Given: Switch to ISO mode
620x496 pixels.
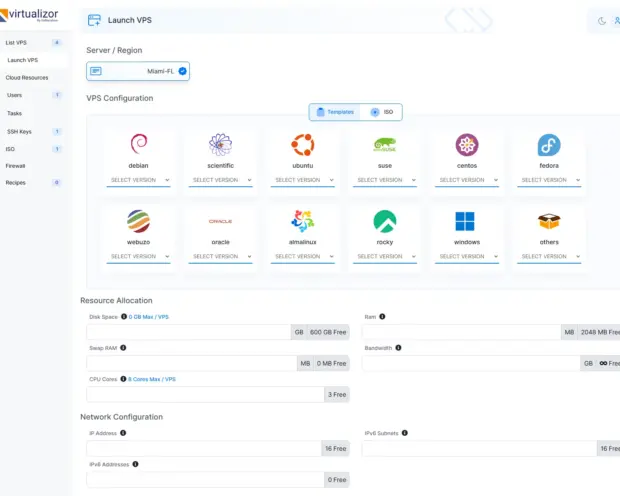Looking at the screenshot, I should 382,112.
